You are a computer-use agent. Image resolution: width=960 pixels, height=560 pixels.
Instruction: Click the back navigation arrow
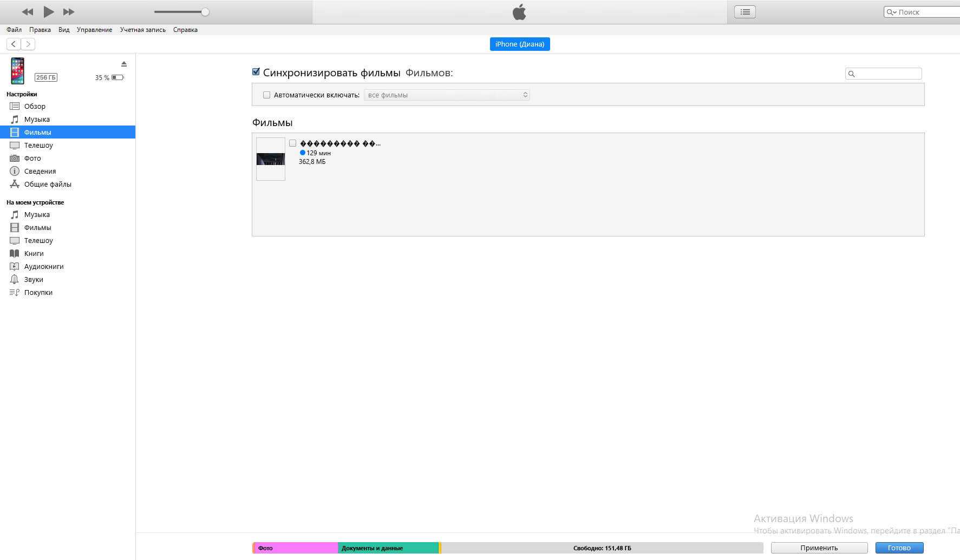[x=14, y=44]
